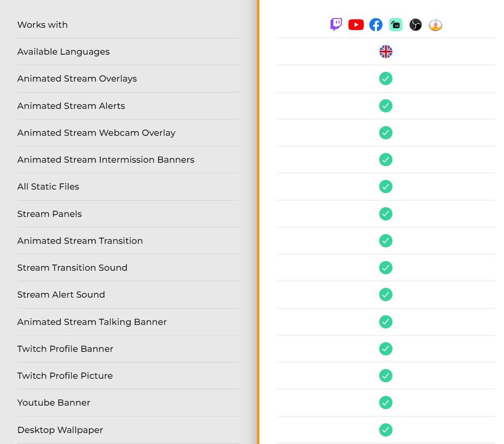Click the Stream Alert Sound checkmark
This screenshot has width=504, height=444.
pyautogui.click(x=385, y=295)
